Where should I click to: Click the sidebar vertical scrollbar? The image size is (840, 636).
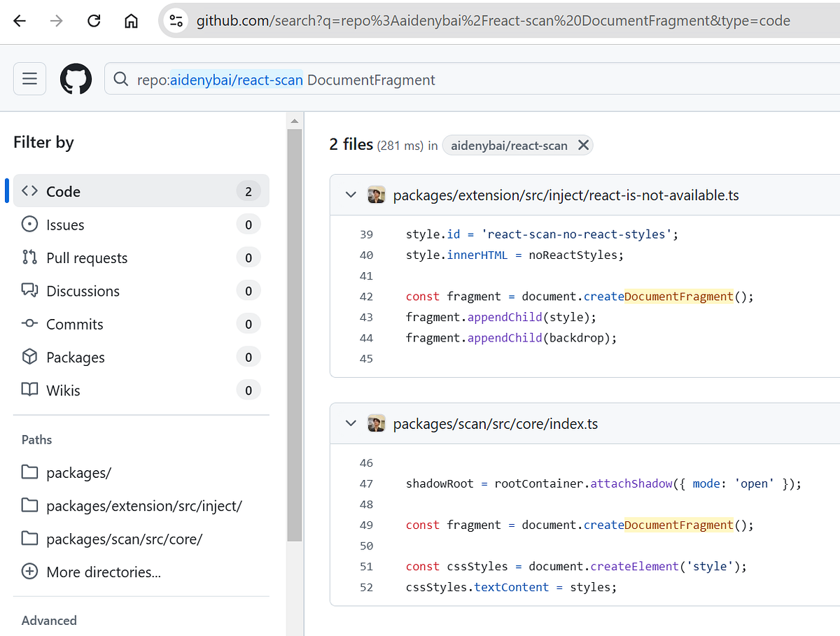pyautogui.click(x=295, y=336)
